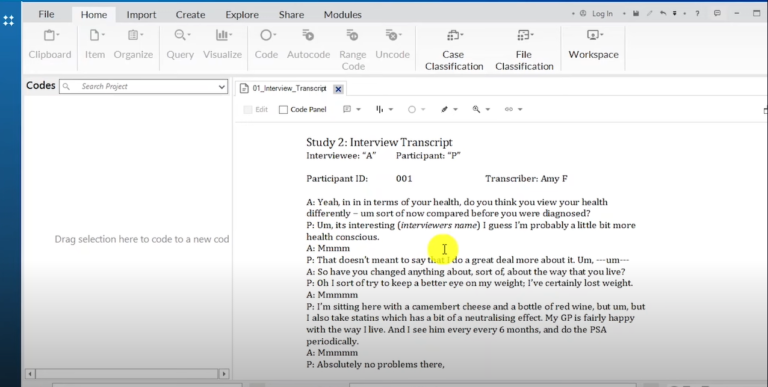The width and height of the screenshot is (768, 387).
Task: Click in the Search Project field
Action: [x=144, y=87]
